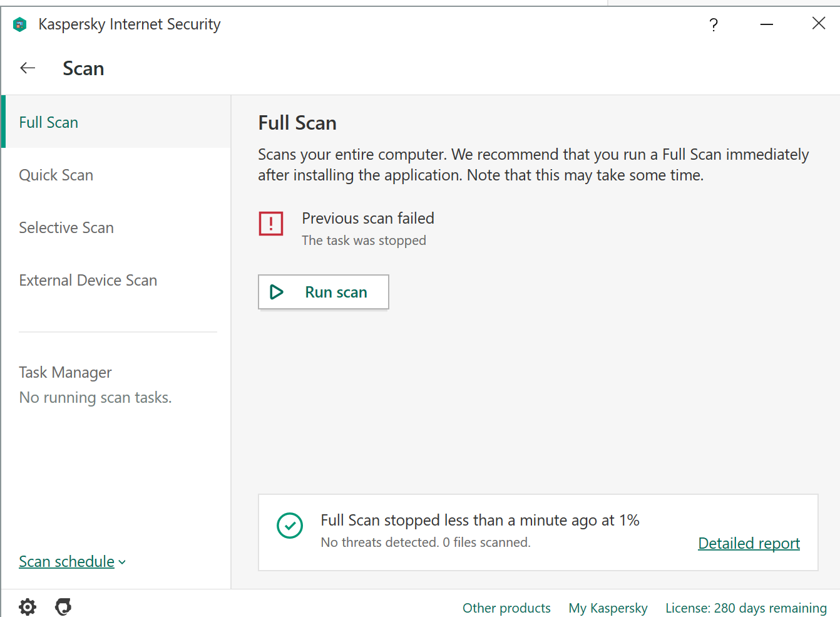Go to External Device Scan
The height and width of the screenshot is (617, 840).
pos(88,280)
